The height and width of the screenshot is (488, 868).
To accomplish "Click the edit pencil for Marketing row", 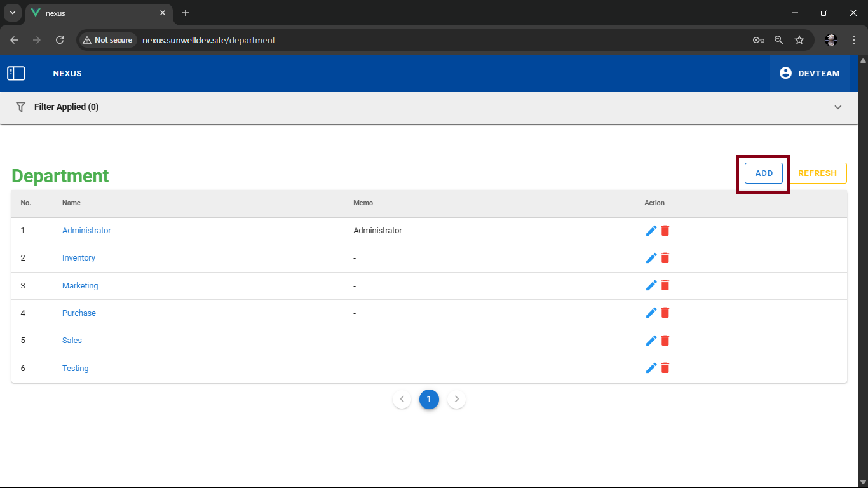I will coord(651,286).
